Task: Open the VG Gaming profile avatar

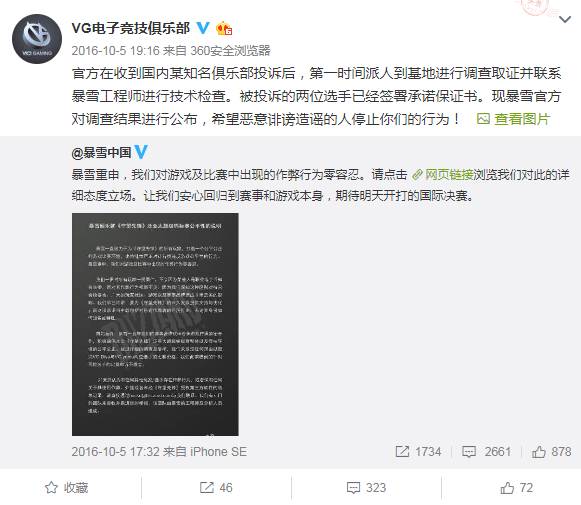Action: pos(37,39)
